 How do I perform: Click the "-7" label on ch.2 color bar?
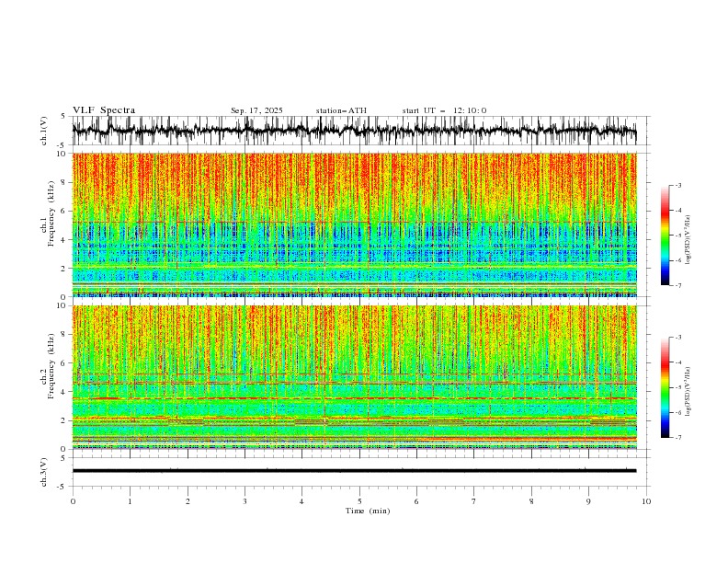[x=678, y=437]
